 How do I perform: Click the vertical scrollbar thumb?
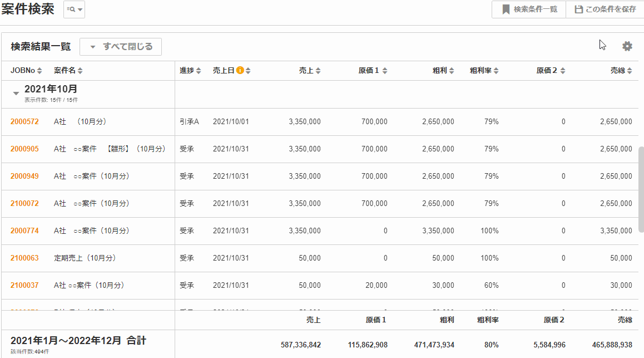pos(641,189)
